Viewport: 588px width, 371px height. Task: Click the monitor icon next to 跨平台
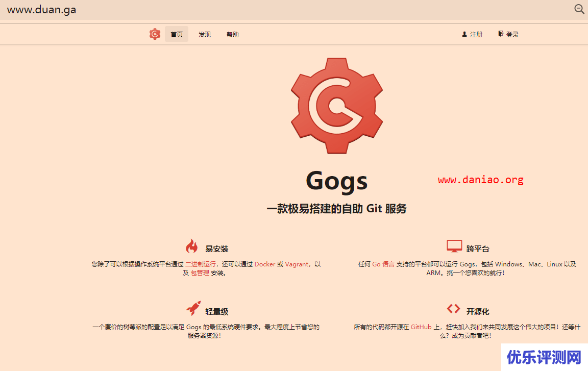(x=454, y=246)
